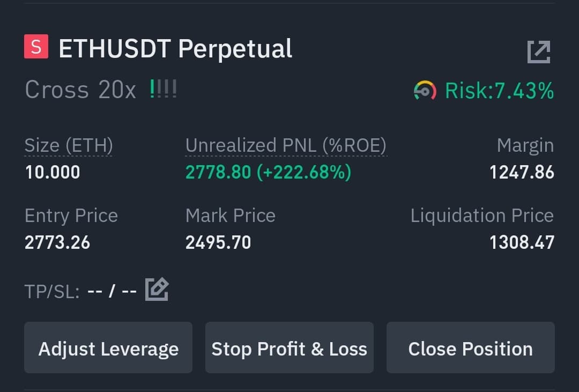Edit TP/SL with the pencil icon
579x392 pixels.
coord(157,289)
